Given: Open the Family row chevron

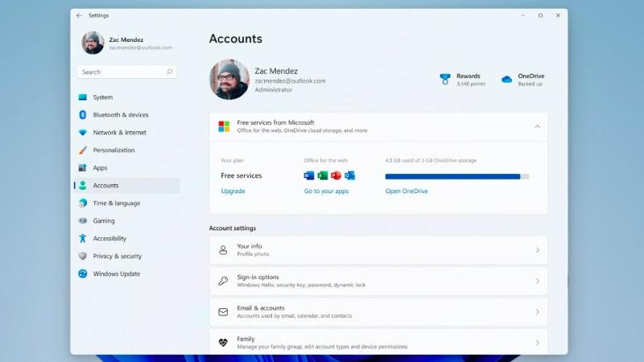Looking at the screenshot, I should pyautogui.click(x=537, y=343).
